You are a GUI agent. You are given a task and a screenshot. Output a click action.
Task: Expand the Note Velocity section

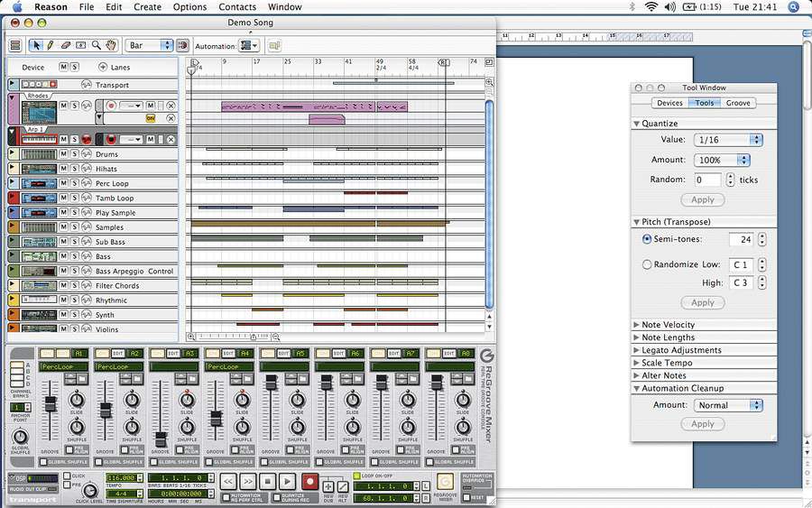[x=636, y=325]
